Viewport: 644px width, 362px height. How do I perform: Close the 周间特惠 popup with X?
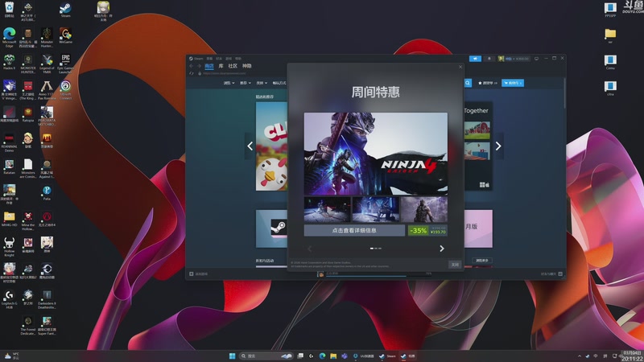(460, 67)
